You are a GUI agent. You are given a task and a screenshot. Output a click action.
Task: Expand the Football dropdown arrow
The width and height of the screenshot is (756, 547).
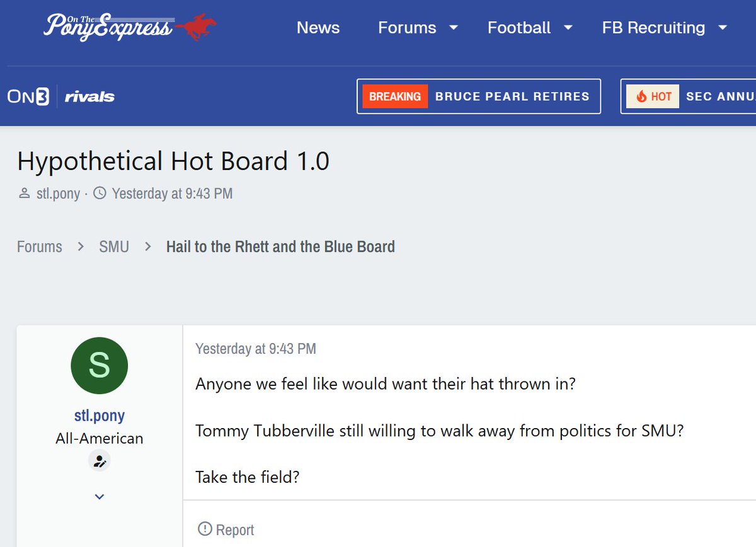(568, 28)
